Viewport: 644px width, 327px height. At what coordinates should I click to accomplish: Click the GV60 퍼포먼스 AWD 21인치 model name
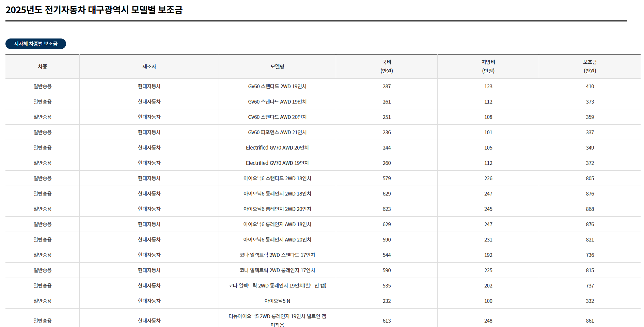click(277, 132)
